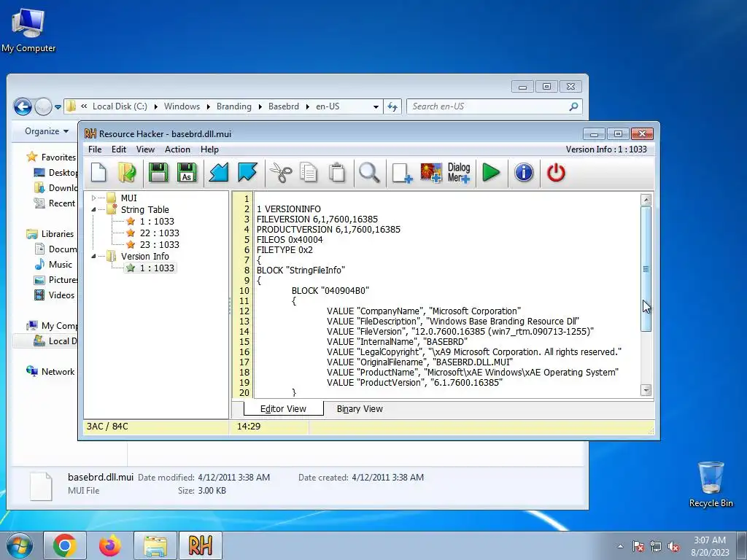Click Basebrd in the address breadcrumb
Image resolution: width=747 pixels, height=560 pixels.
point(284,106)
